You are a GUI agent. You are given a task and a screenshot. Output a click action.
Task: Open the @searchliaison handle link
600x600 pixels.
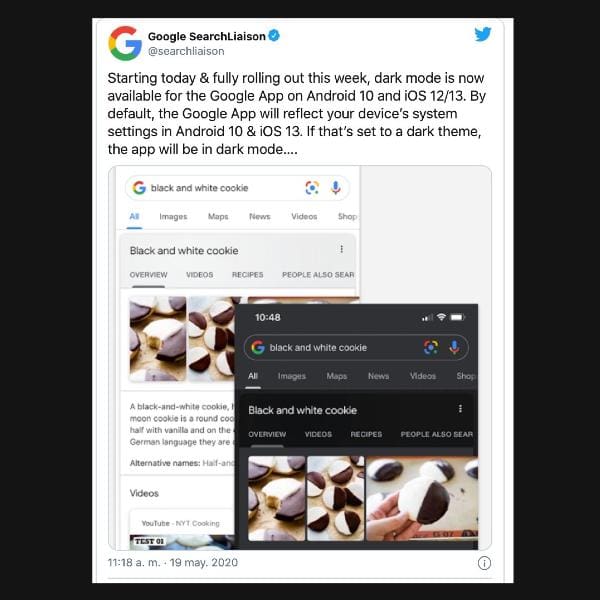(x=186, y=51)
